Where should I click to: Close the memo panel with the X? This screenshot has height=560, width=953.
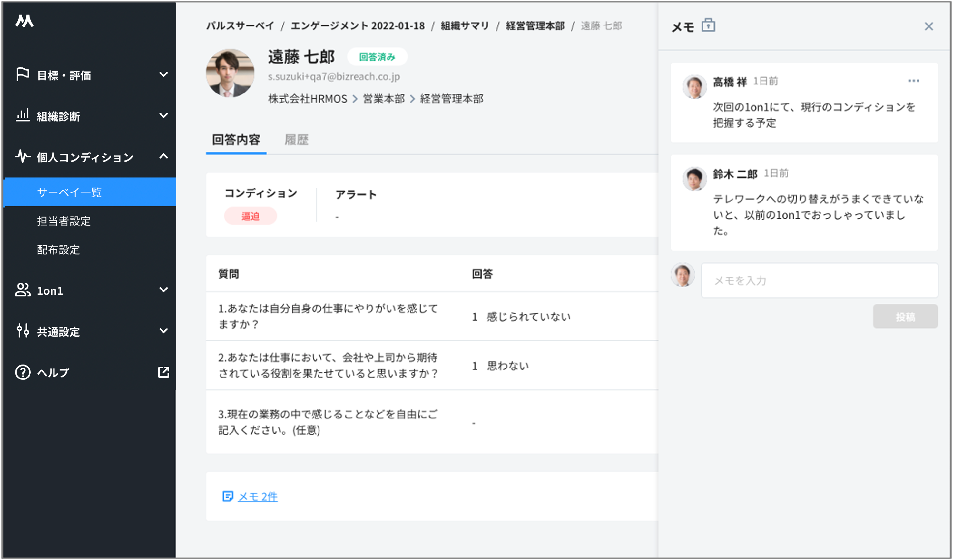[928, 26]
